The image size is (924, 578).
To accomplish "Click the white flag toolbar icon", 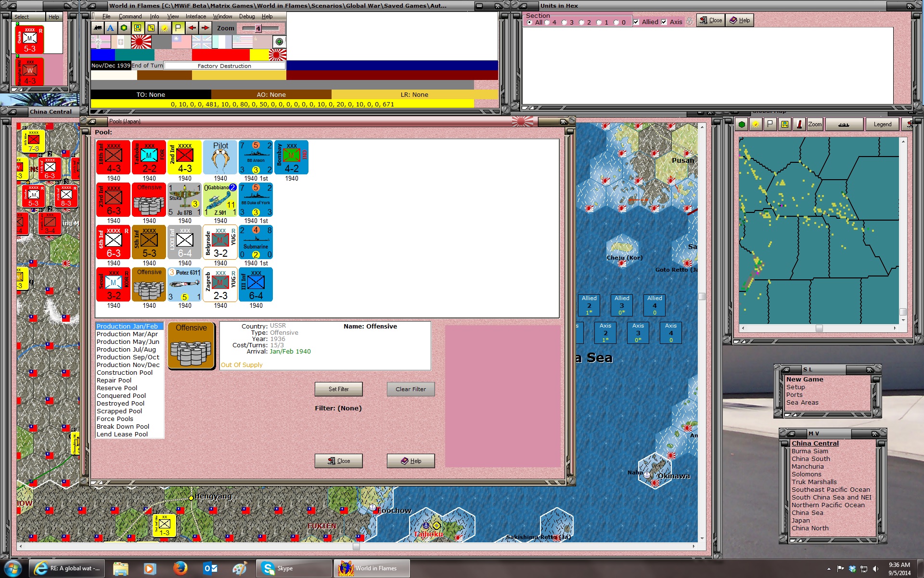I will (x=178, y=28).
